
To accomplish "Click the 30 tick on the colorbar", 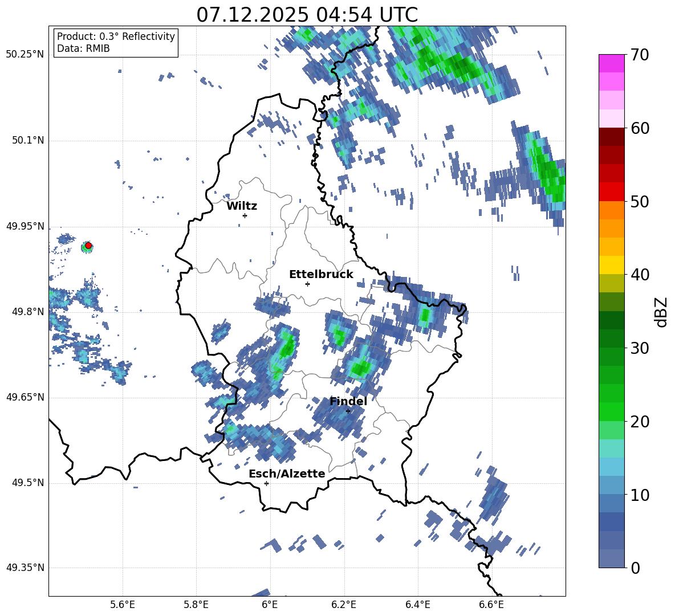I will (x=640, y=348).
